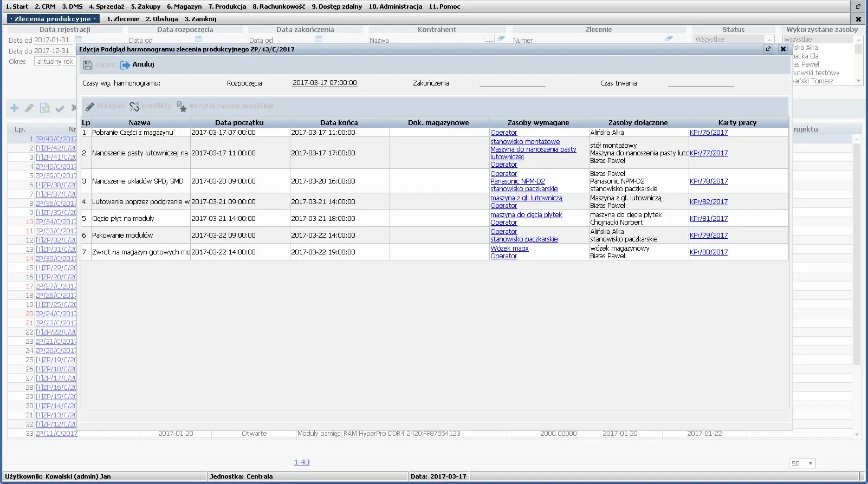Open Konflikty via broken link icon
868x484 pixels.
(134, 107)
